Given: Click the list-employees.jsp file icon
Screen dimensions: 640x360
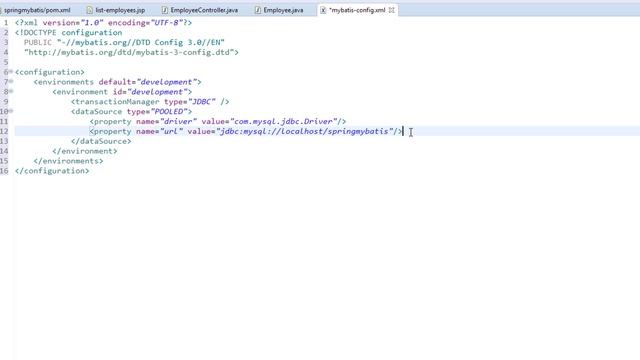Looking at the screenshot, I should 89,10.
